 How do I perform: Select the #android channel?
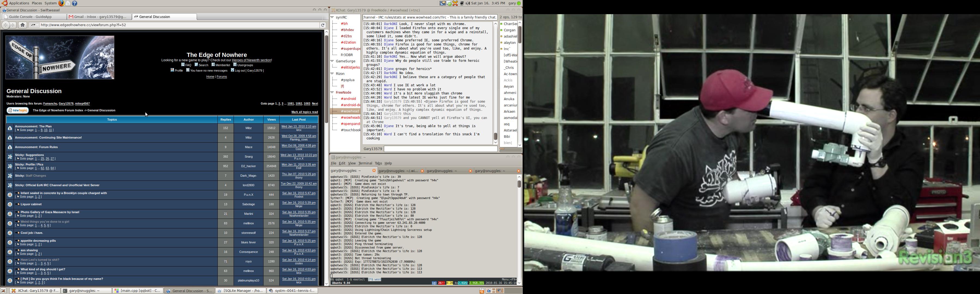coord(348,99)
